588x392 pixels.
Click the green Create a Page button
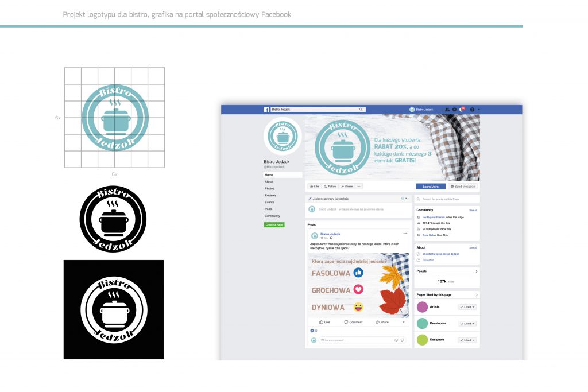[274, 224]
